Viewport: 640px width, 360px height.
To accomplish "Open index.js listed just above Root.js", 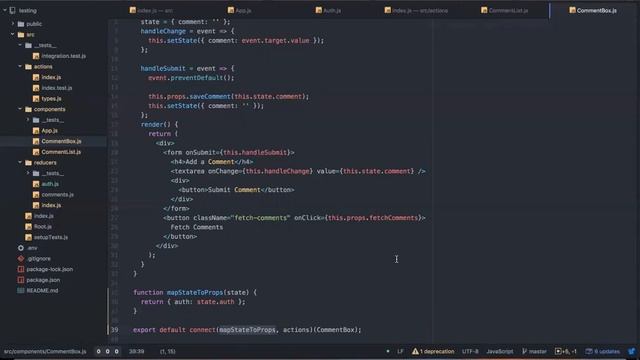I will [x=44, y=216].
